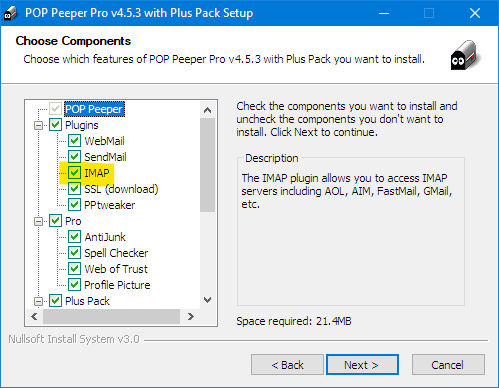The width and height of the screenshot is (499, 388).
Task: Click the horizontal scroll right arrow
Action: point(191,316)
